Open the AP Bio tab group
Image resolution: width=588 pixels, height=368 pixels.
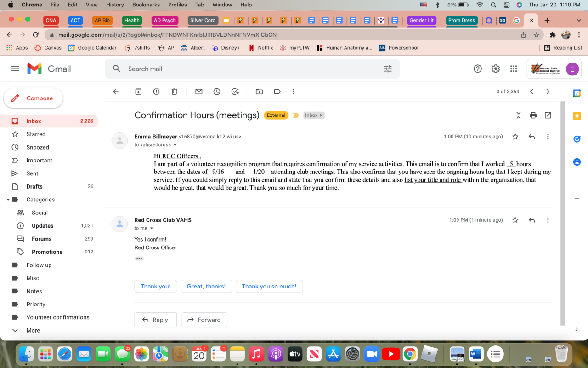coord(102,20)
